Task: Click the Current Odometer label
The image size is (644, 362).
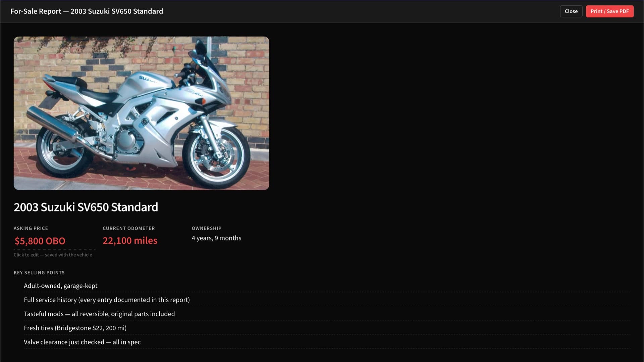Action: point(129,228)
